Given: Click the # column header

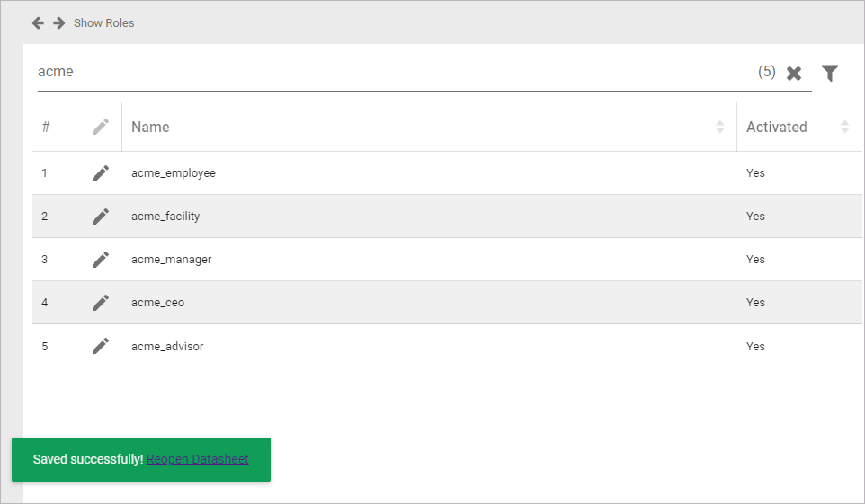Looking at the screenshot, I should pos(46,127).
